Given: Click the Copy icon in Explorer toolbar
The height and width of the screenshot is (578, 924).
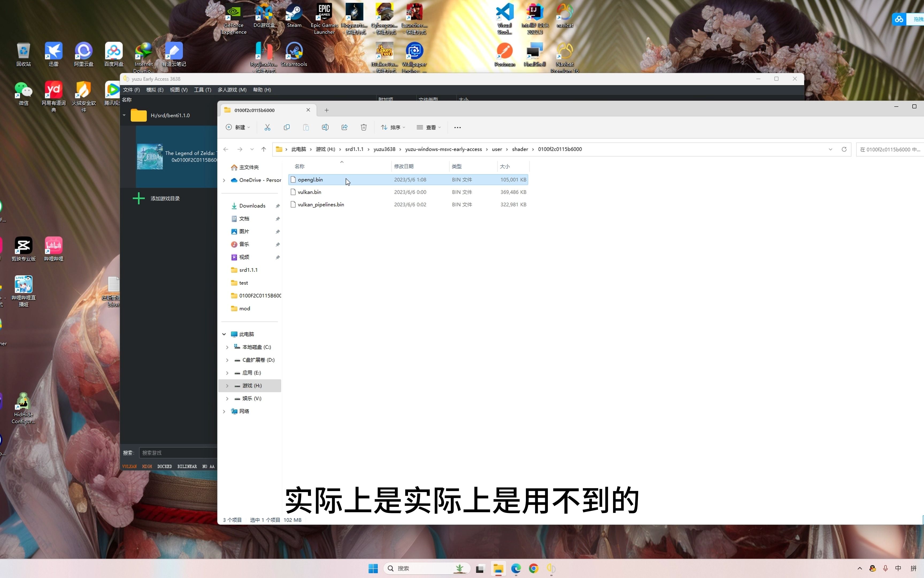Looking at the screenshot, I should [x=287, y=127].
